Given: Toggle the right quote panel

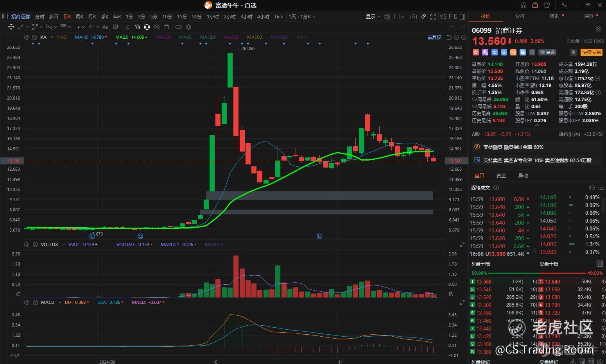Looking at the screenshot, I should tap(463, 16).
